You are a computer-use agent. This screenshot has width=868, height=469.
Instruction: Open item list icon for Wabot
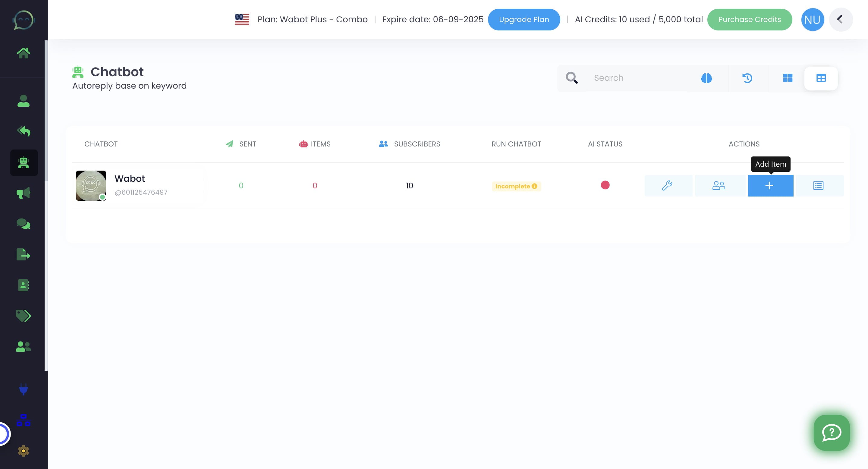coord(818,186)
